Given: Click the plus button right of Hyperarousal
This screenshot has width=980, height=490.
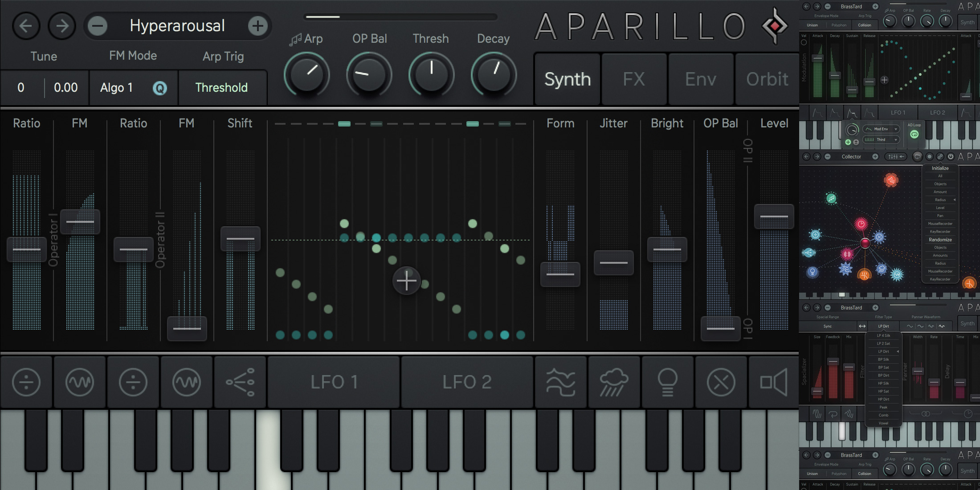Looking at the screenshot, I should tap(258, 26).
